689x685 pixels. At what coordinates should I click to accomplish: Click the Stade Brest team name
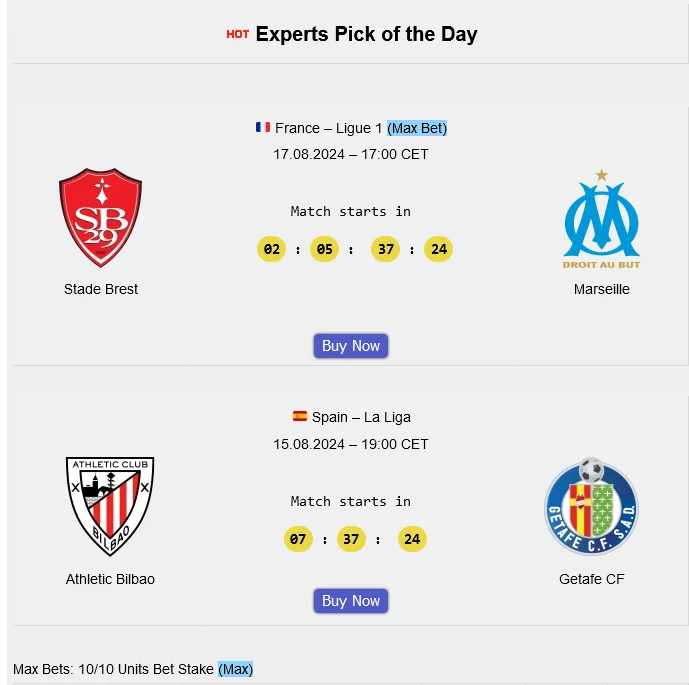click(101, 289)
